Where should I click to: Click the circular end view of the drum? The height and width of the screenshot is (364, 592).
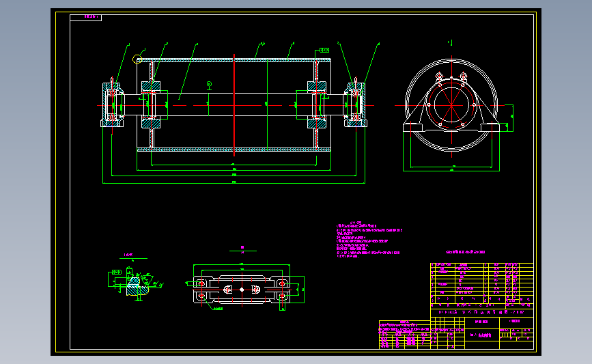[x=451, y=105]
